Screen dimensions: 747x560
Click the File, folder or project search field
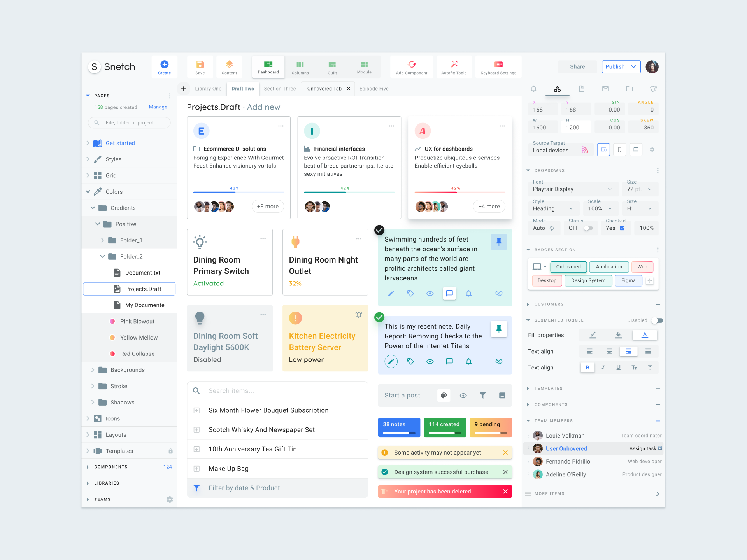coord(129,122)
